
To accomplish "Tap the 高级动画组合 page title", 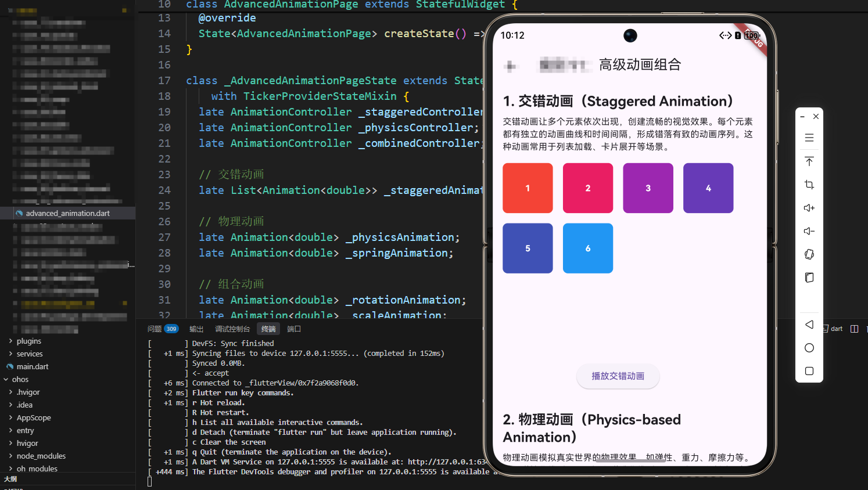I will click(x=640, y=65).
